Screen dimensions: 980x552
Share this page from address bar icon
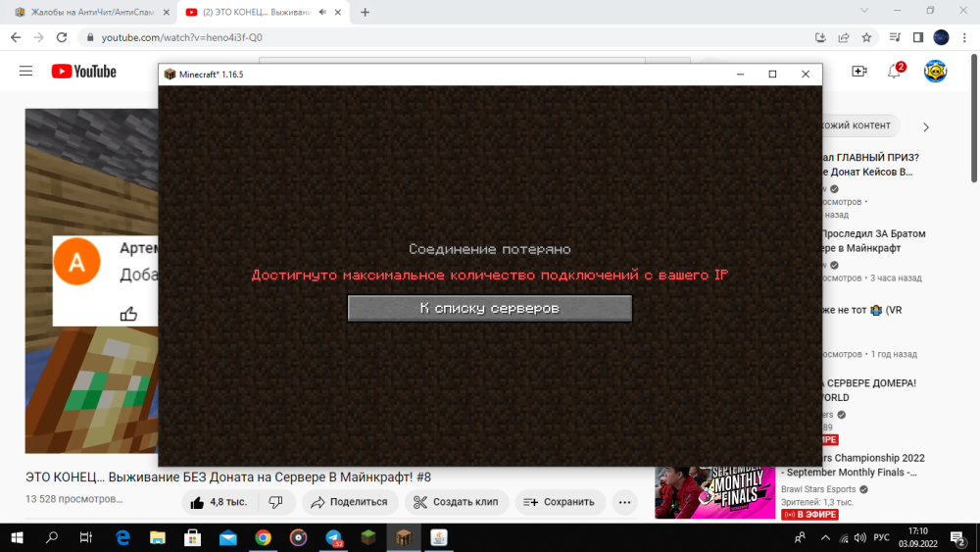pos(844,37)
